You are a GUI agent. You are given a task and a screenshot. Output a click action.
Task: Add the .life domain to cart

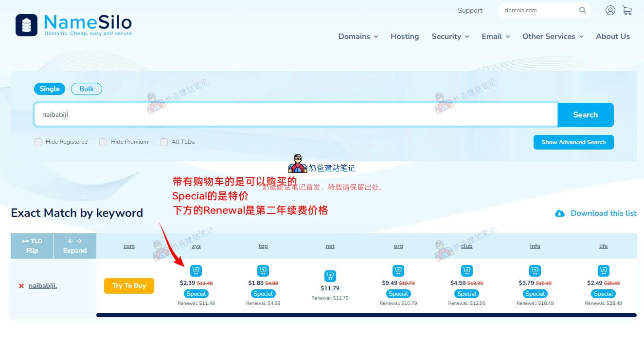603,271
